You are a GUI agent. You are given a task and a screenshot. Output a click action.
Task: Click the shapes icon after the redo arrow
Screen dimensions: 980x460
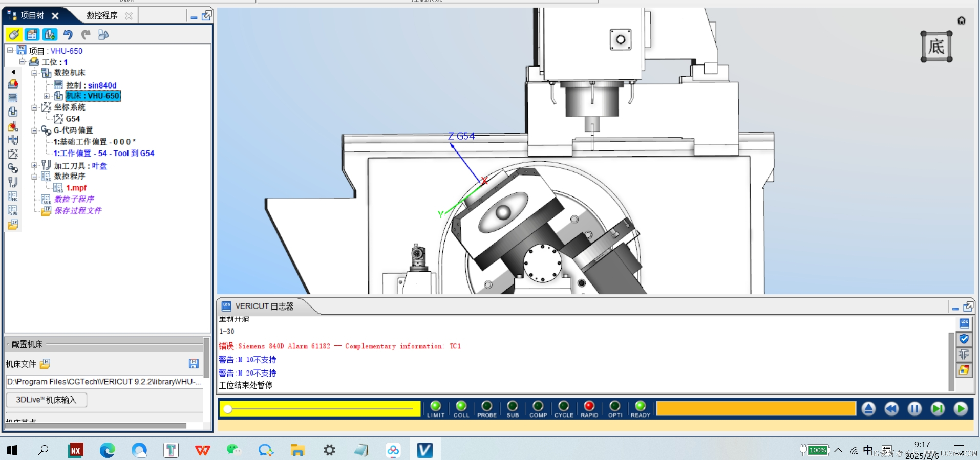click(103, 35)
